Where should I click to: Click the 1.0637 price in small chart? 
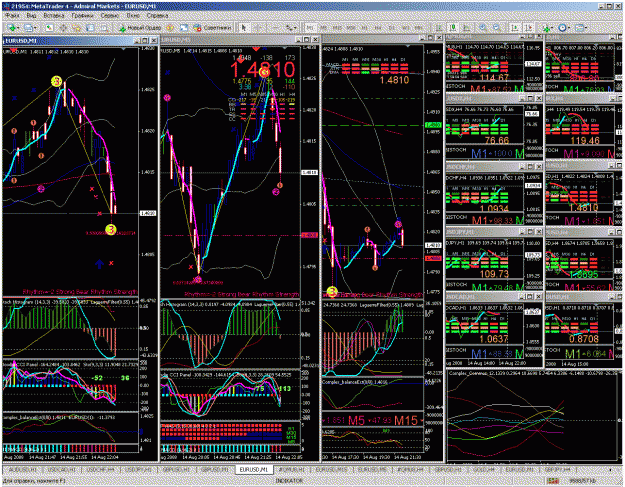pyautogui.click(x=493, y=339)
